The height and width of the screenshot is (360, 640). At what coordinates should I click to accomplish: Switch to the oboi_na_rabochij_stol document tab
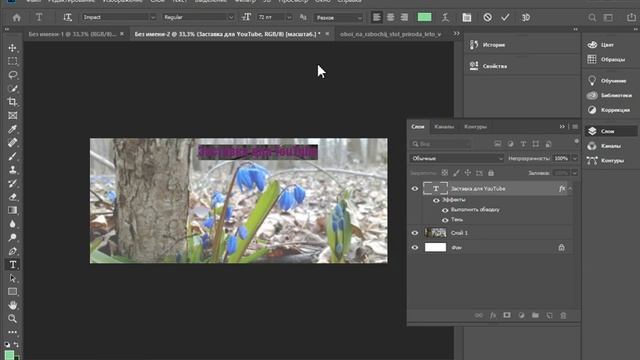(391, 34)
